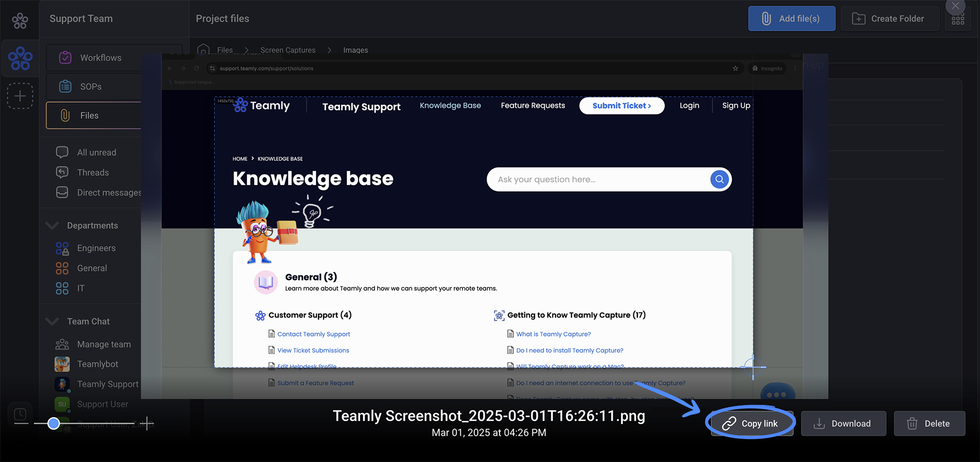Click the Teamlybot avatar
The height and width of the screenshot is (462, 980).
click(62, 364)
